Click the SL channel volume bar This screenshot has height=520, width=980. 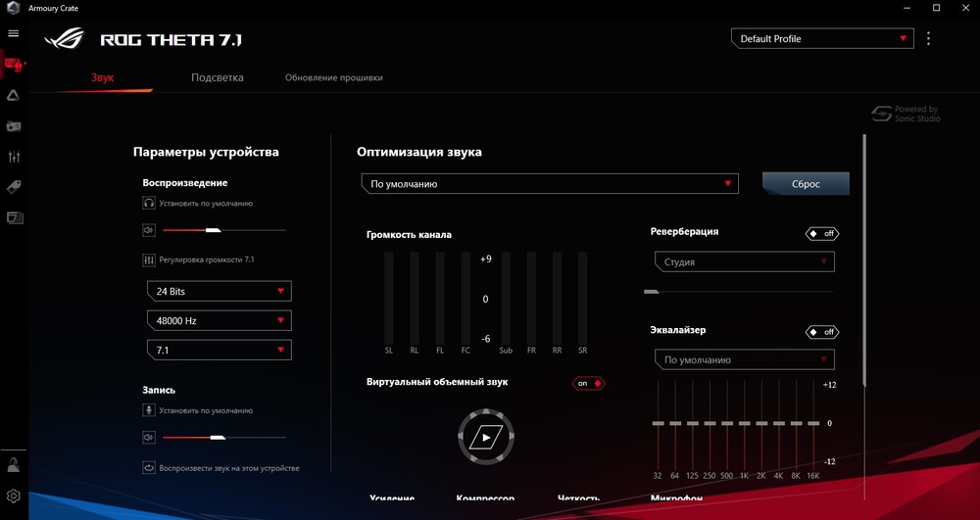(x=389, y=297)
